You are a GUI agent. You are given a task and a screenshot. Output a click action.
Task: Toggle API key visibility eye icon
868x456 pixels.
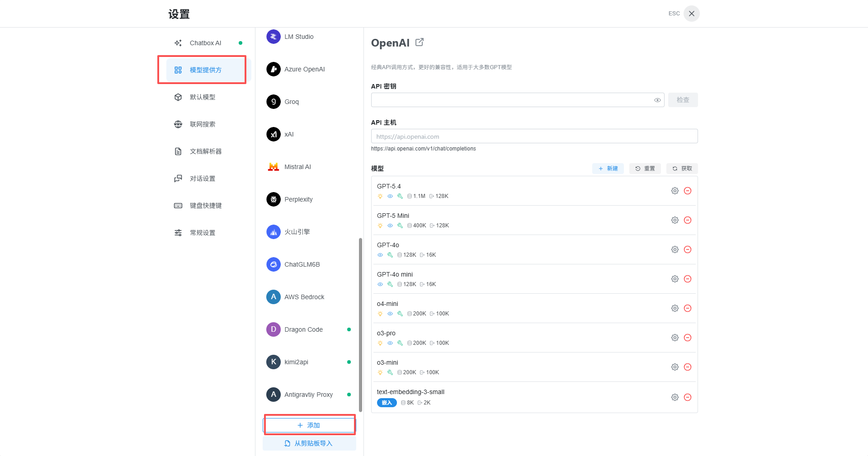click(657, 100)
